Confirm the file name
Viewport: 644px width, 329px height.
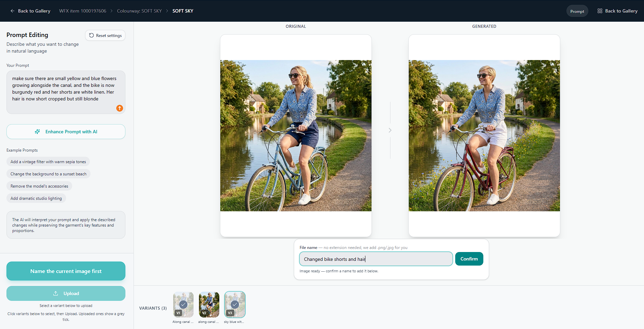469,259
